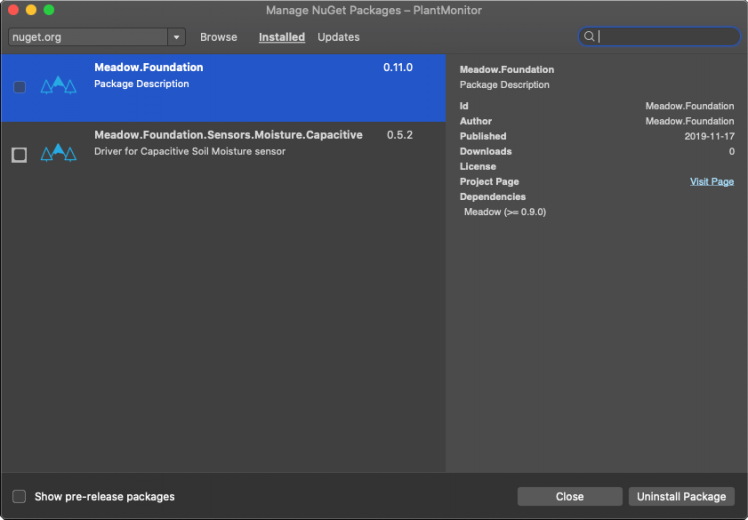Tick the Meadow.Foundation package checkbox
The height and width of the screenshot is (520, 748).
20,87
